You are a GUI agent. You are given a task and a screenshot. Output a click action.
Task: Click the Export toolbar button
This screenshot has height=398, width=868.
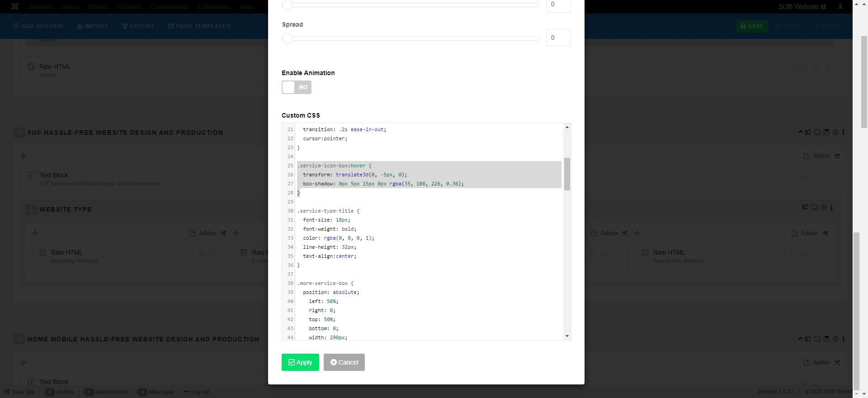point(138,26)
